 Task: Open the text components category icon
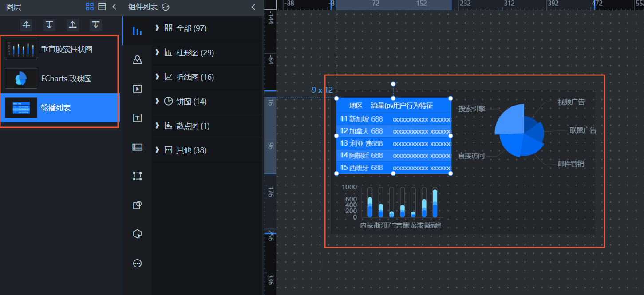[138, 118]
